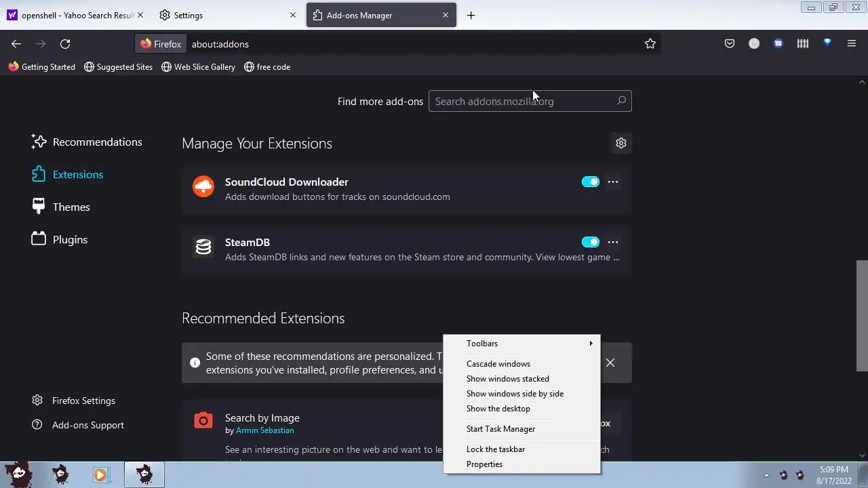The image size is (868, 488).
Task: Click the page vertical scrollbar thumb
Action: pyautogui.click(x=862, y=315)
